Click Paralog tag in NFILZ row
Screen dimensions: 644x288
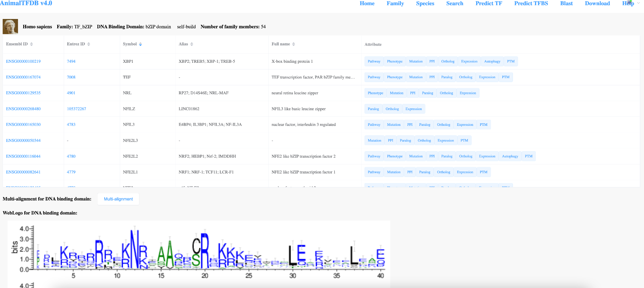(x=373, y=109)
